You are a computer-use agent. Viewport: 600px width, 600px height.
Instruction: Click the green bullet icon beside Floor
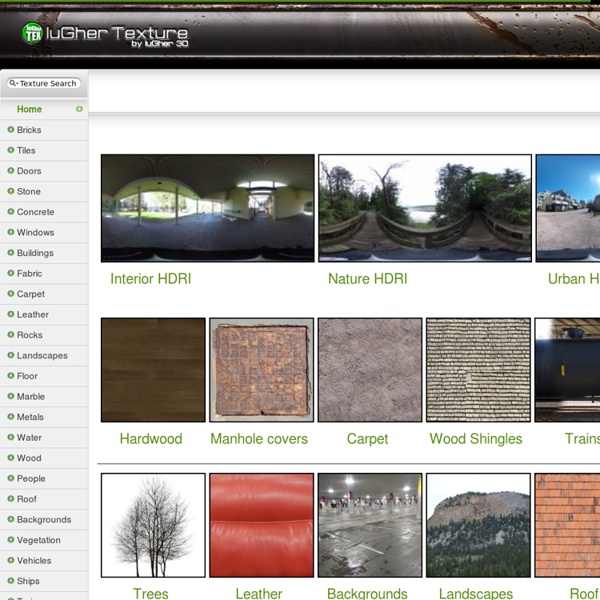pos(11,376)
